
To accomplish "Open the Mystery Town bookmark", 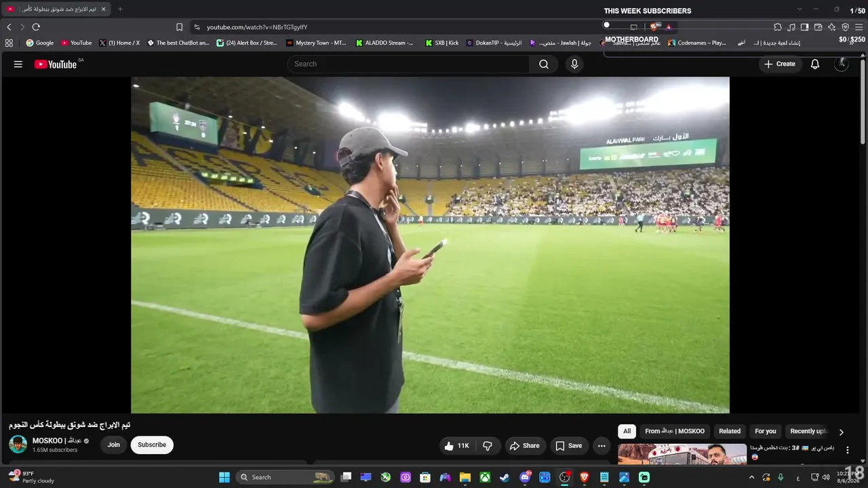I will (316, 43).
